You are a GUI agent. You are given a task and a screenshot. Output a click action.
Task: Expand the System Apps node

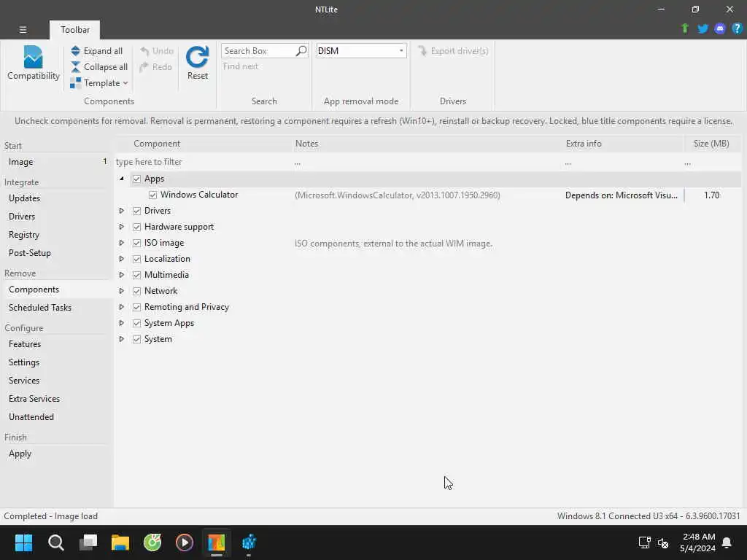click(122, 323)
